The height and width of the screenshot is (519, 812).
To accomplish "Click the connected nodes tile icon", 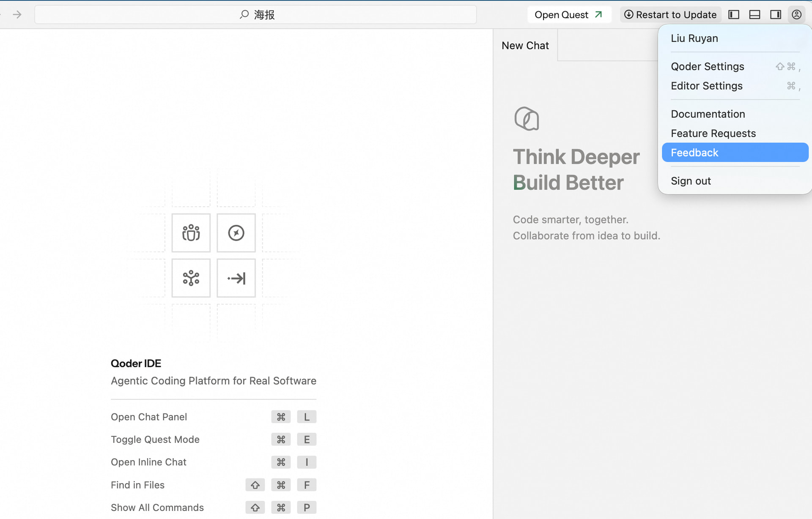I will 191,278.
